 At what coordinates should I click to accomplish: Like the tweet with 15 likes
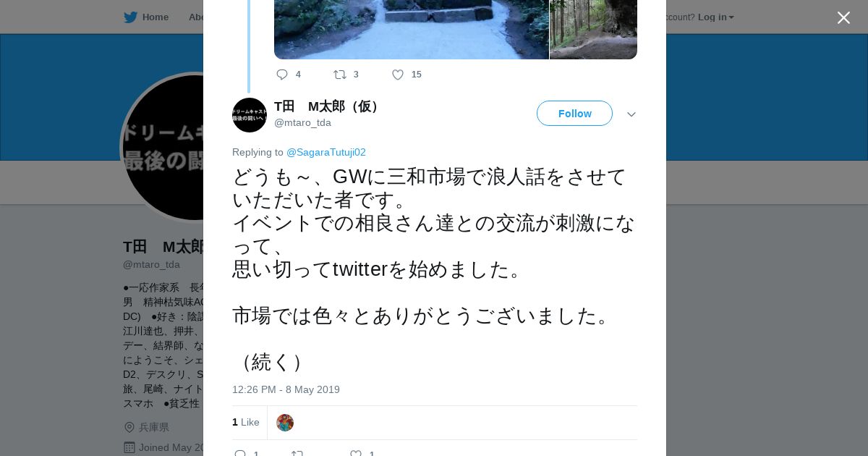pos(398,75)
